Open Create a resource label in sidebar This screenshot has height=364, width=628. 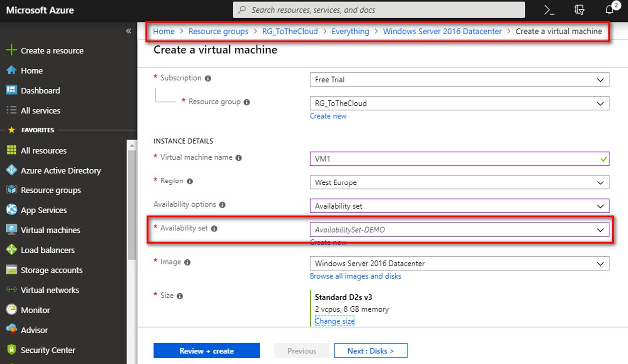click(52, 51)
